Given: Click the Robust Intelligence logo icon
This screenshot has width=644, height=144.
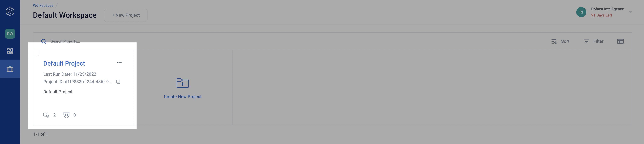Looking at the screenshot, I should tap(10, 11).
